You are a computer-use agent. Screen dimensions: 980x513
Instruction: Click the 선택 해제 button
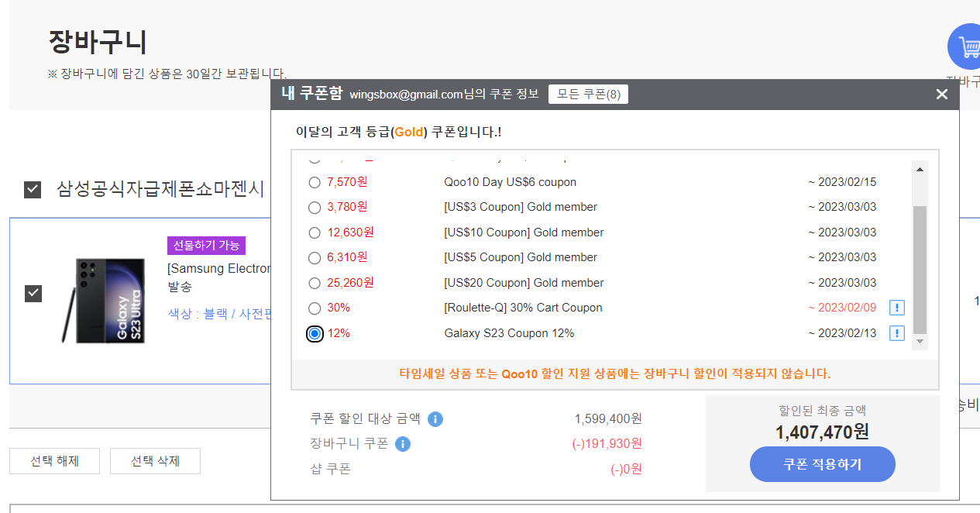pos(54,461)
